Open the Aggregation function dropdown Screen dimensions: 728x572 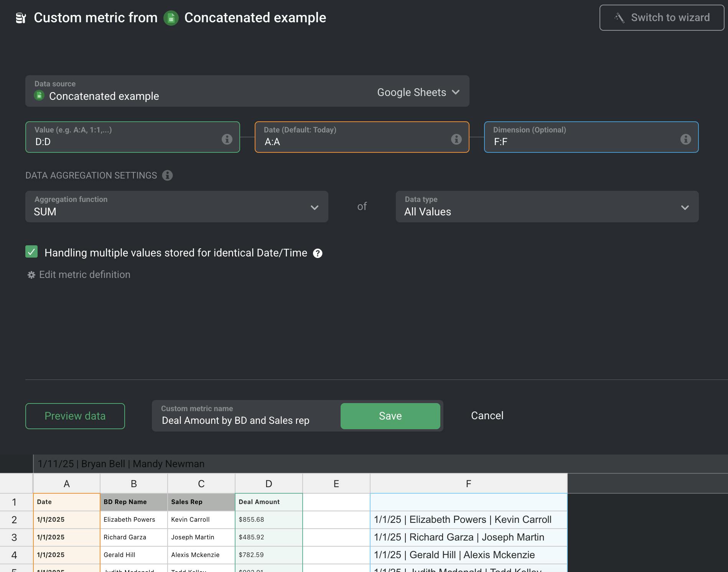176,207
